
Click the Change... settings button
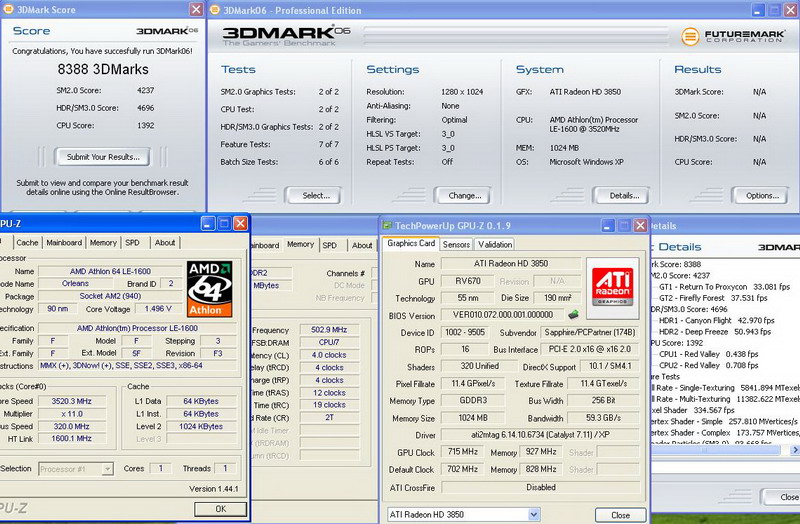point(462,195)
